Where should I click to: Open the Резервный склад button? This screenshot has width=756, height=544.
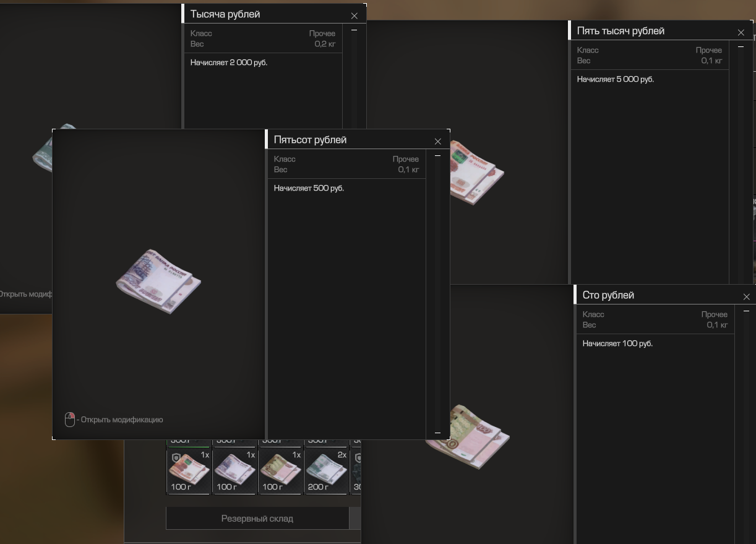(257, 519)
